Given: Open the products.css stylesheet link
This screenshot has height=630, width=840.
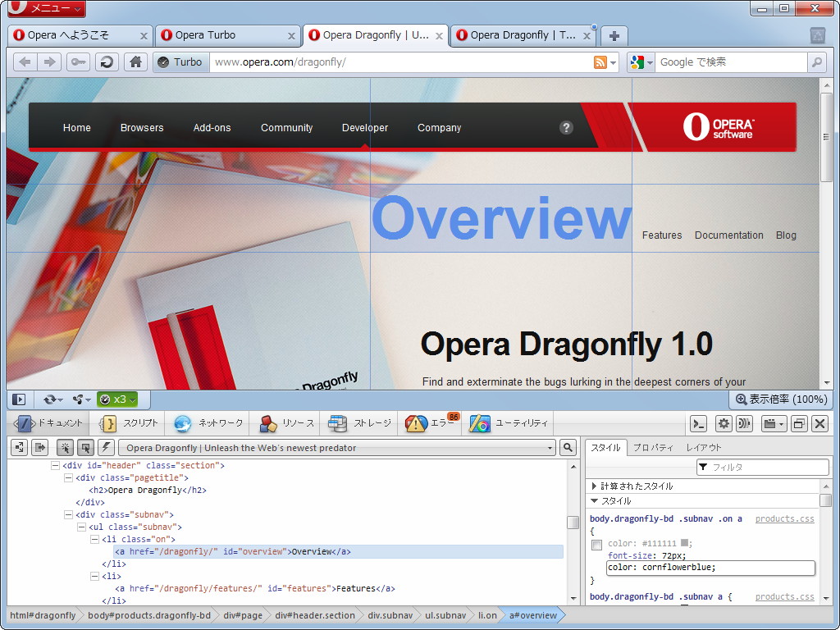Looking at the screenshot, I should (x=784, y=518).
